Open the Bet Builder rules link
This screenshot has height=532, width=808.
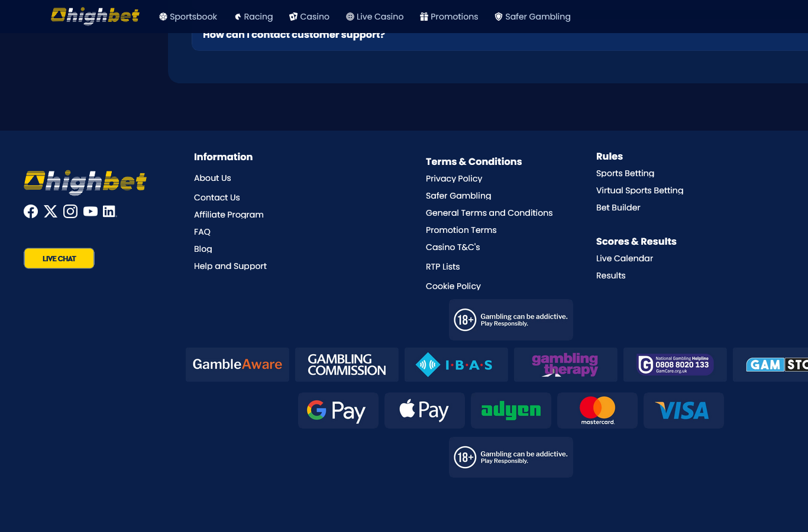[x=618, y=207]
